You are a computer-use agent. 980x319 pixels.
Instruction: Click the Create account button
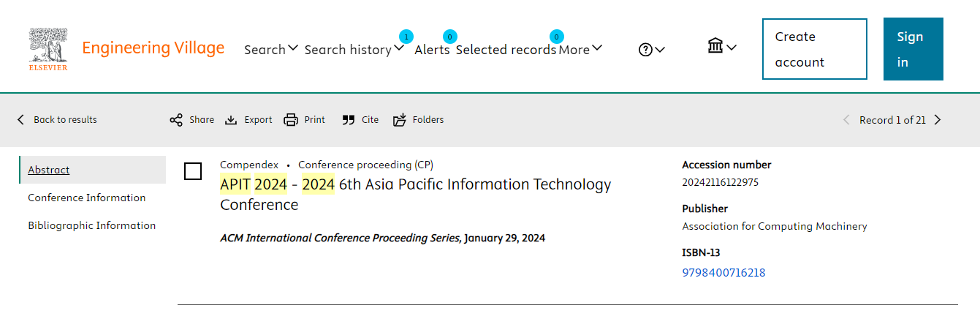(814, 49)
